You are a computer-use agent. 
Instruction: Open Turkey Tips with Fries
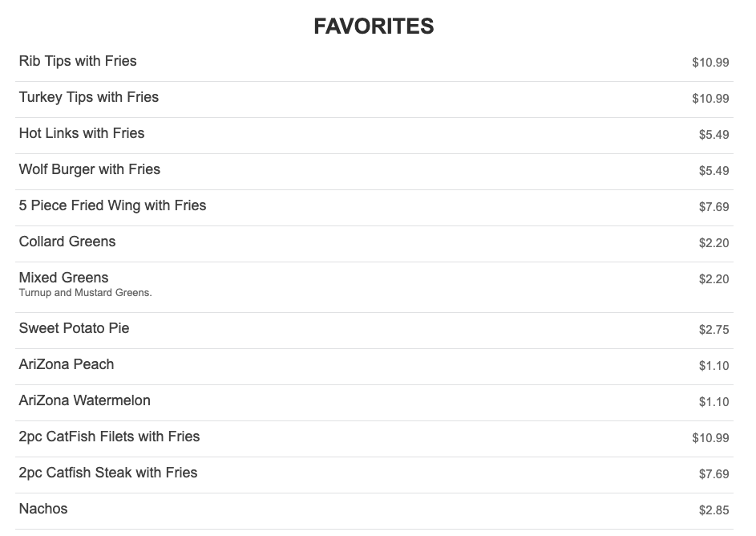(89, 97)
